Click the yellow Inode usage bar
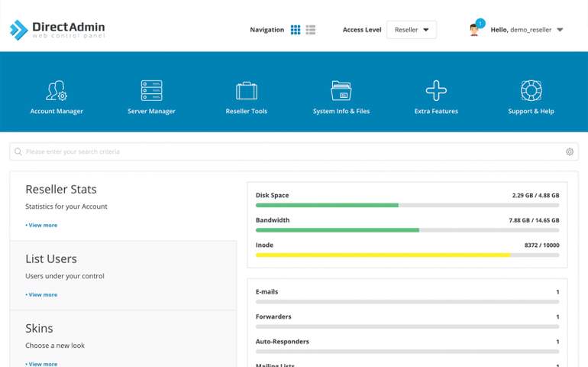This screenshot has width=588, height=367. click(x=407, y=255)
